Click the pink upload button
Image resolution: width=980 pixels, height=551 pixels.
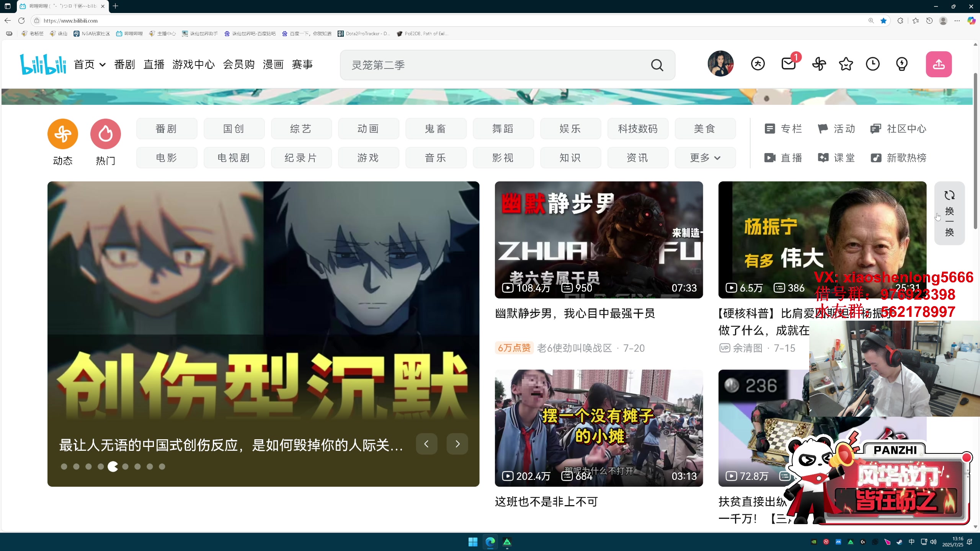click(x=939, y=64)
